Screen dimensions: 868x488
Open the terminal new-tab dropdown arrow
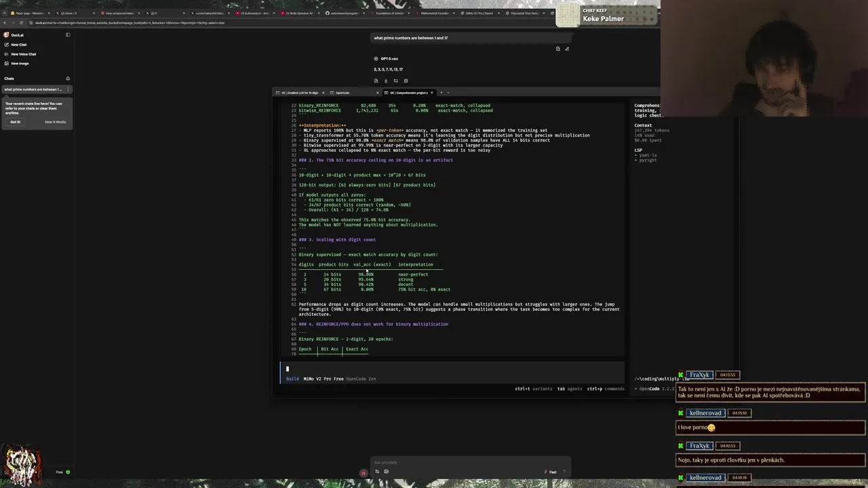click(448, 92)
